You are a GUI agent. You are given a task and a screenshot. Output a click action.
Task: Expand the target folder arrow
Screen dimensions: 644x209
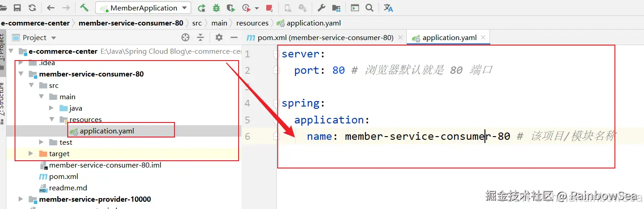point(31,153)
